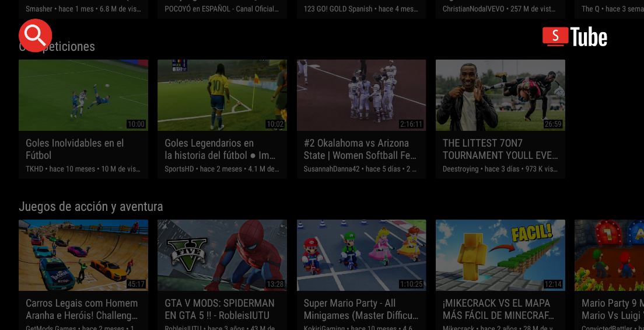This screenshot has width=644, height=330.
Task: Open the red search icon
Action: pyautogui.click(x=36, y=36)
